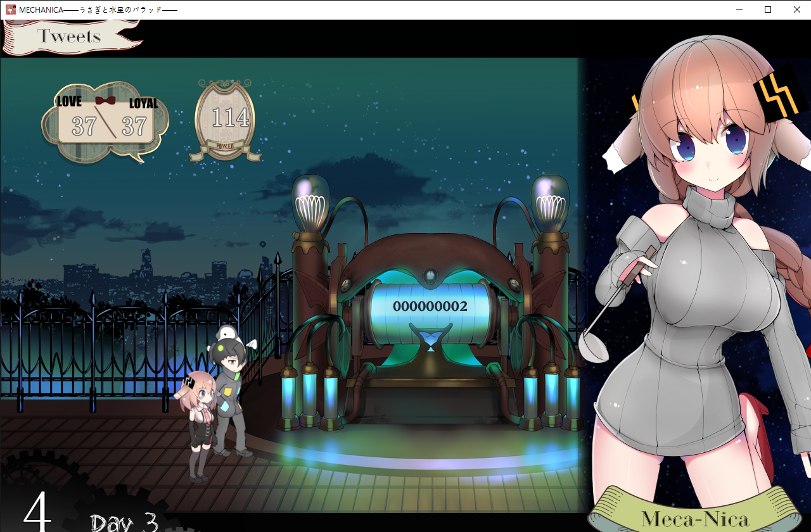Click the pink-haired chibi girl

click(200, 427)
